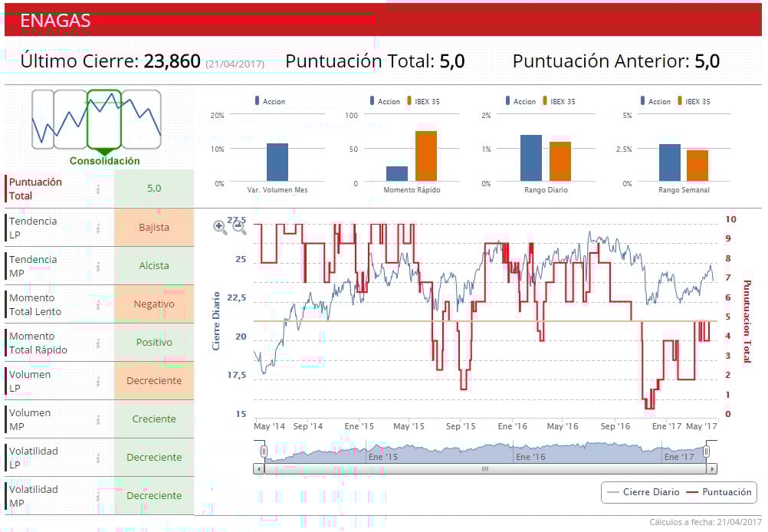This screenshot has height=532, width=768.
Task: Toggle Cierre Diario series in chart legend
Action: coord(642,492)
